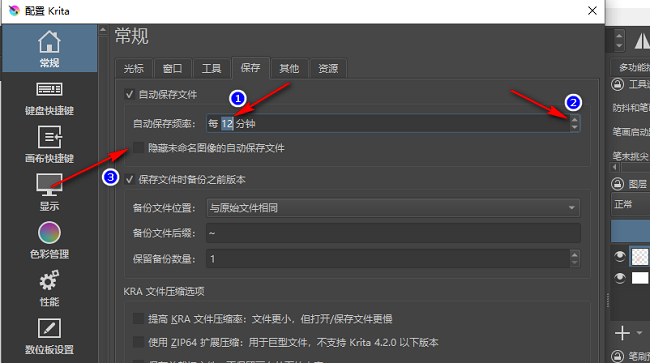Click the left scroll arrow in the tool options panel
The image size is (650, 363).
tap(615, 167)
